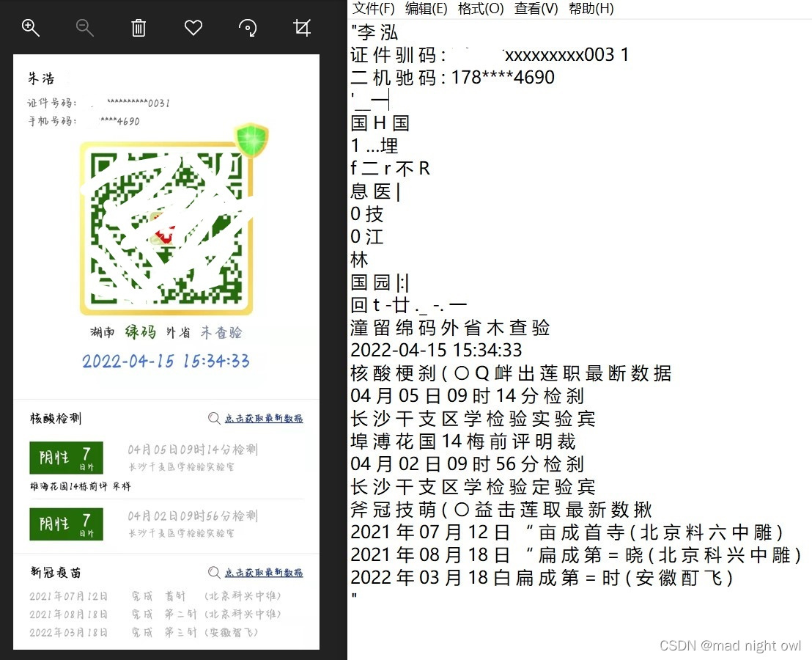Click the 2022年03月18日 vaccine row in the photo
Image resolution: width=812 pixels, height=660 pixels.
[144, 632]
